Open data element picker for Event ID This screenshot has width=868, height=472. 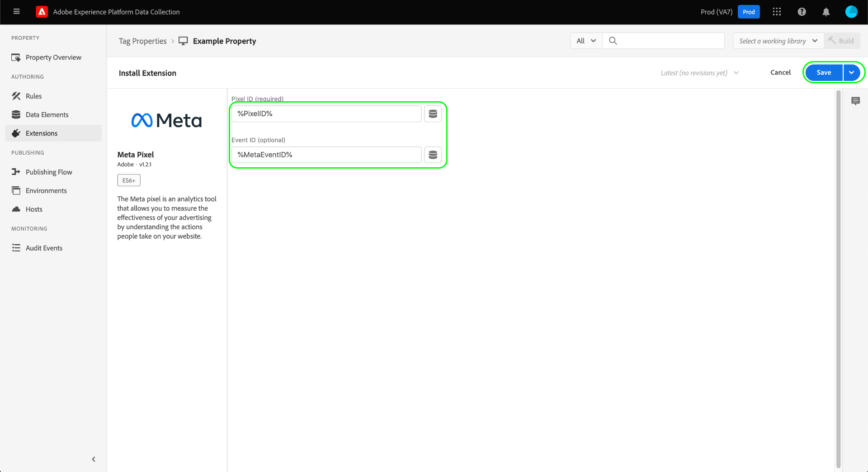click(x=433, y=155)
